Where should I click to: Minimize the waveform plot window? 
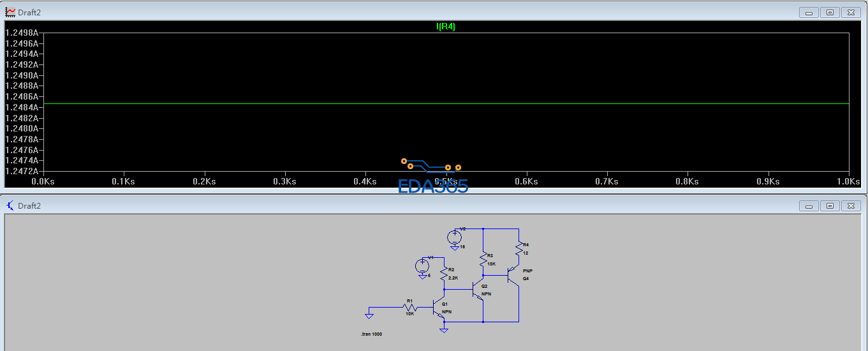[809, 12]
